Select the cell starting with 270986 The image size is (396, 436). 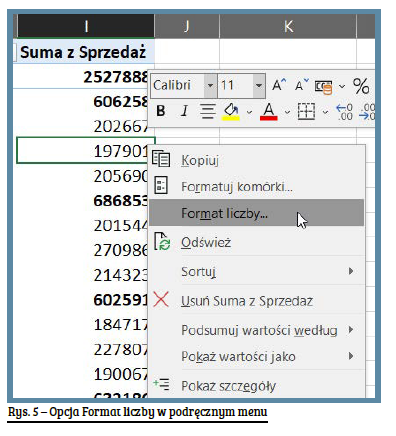click(x=81, y=250)
